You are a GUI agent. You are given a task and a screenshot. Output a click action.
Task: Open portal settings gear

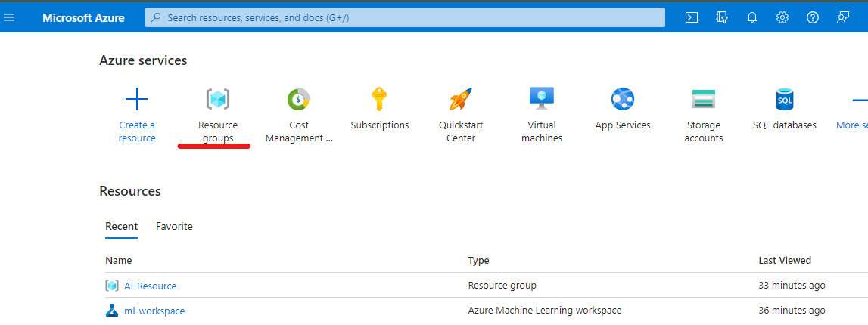click(782, 17)
